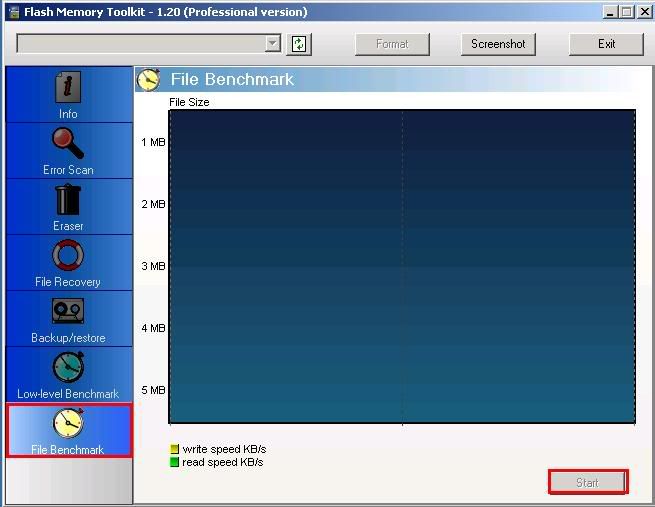The image size is (655, 507).
Task: Click the yellow write speed swatch
Action: (174, 449)
